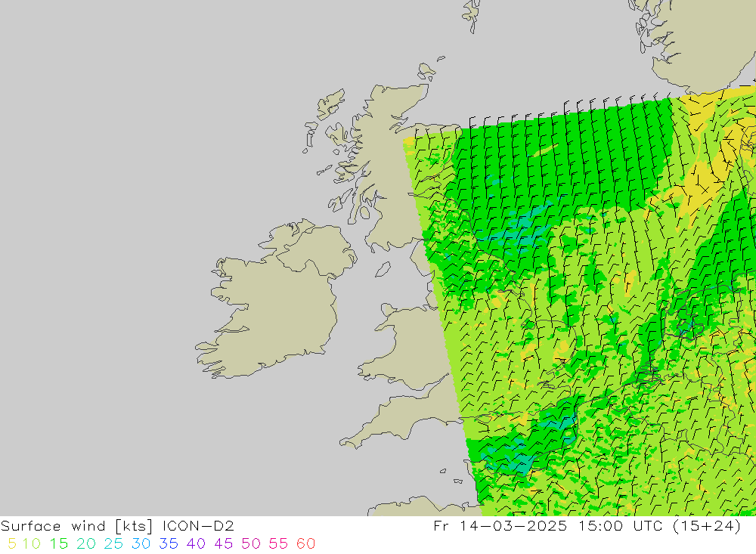Viewport: 756px width, 554px height.
Task: Select the red '60' knots legend value
Action: (x=306, y=543)
